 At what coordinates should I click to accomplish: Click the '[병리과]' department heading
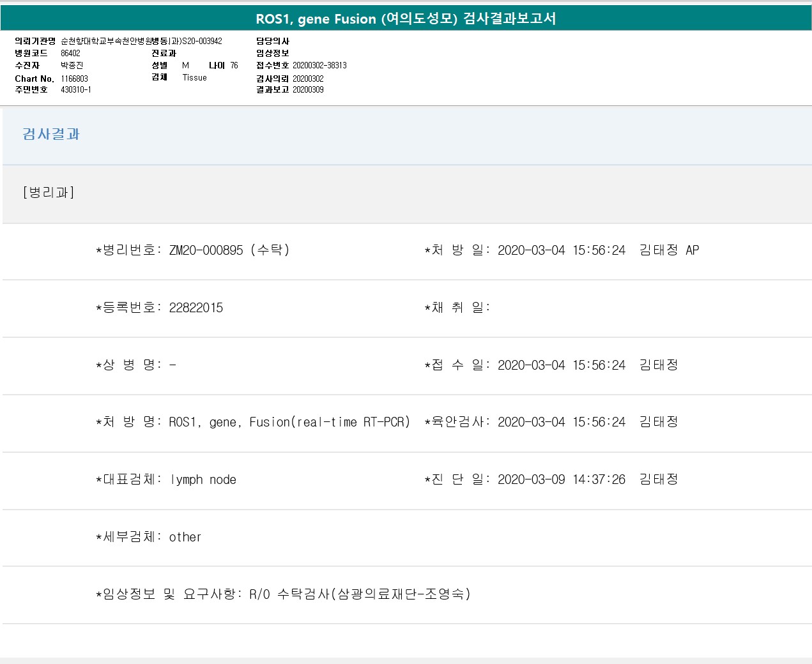click(x=49, y=192)
